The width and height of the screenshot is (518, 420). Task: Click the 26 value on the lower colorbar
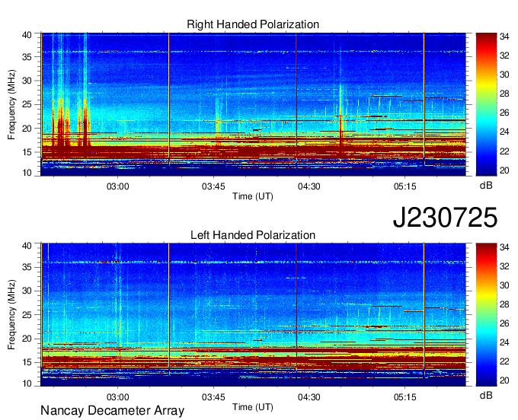pyautogui.click(x=504, y=323)
